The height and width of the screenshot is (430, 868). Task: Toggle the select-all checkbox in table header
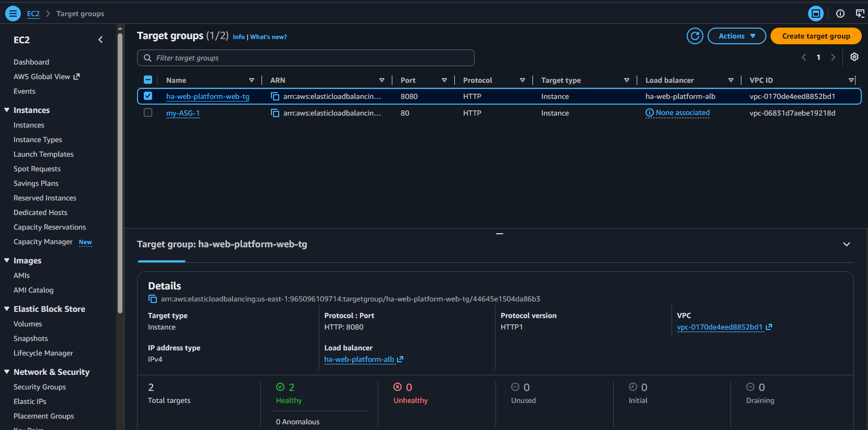(148, 80)
